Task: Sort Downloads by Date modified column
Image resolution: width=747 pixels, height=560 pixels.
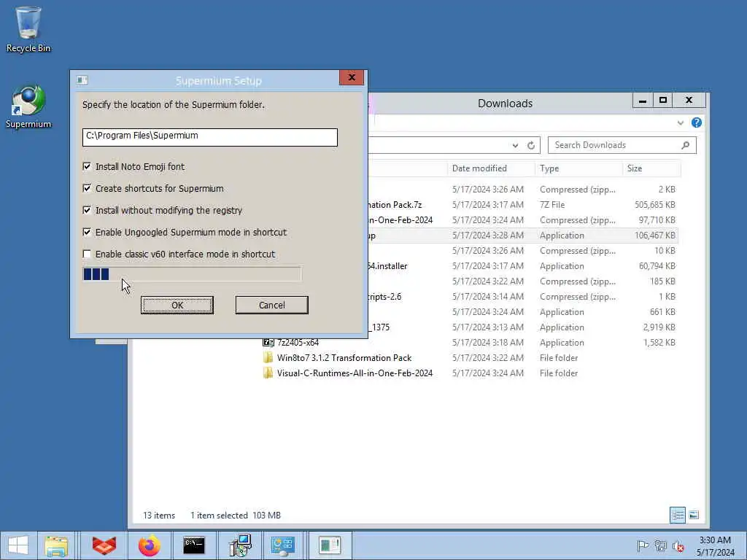Action: point(490,168)
